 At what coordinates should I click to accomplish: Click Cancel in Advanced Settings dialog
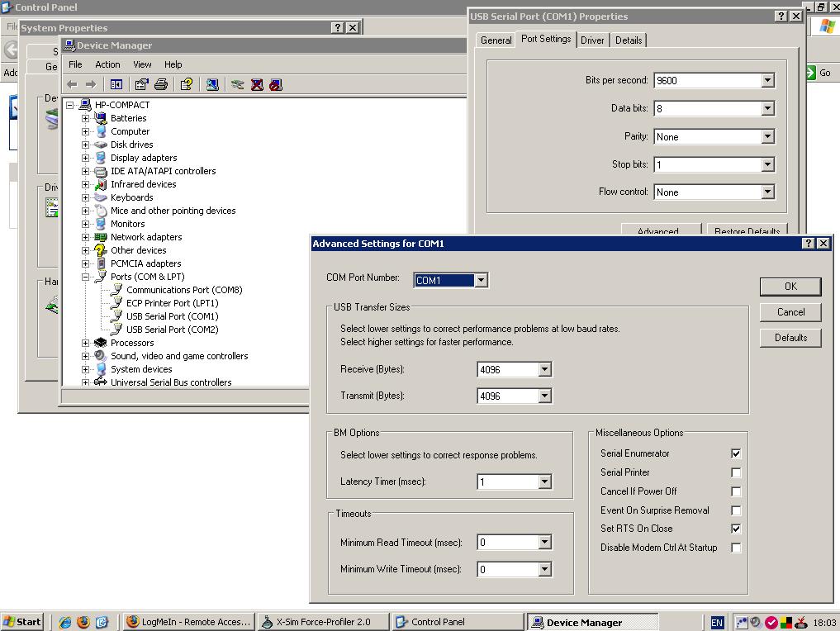790,312
